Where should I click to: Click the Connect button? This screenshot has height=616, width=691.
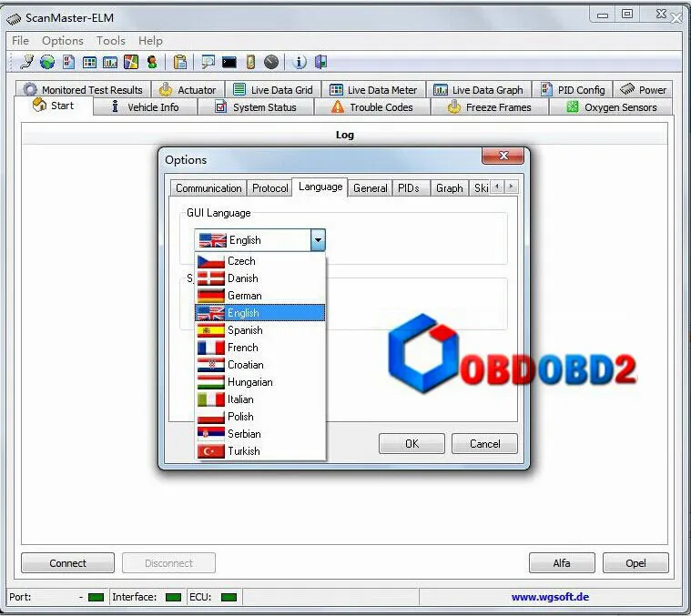pos(68,563)
